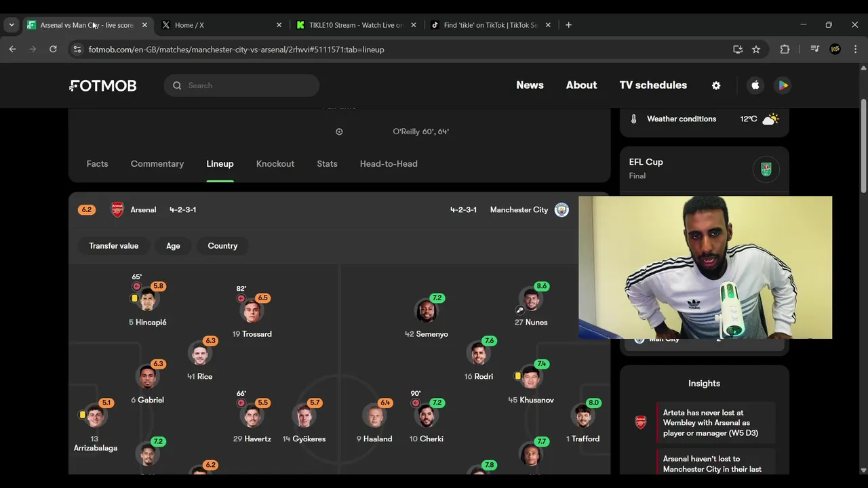The image size is (868, 488).
Task: Select Trossard player avatar
Action: [x=252, y=311]
